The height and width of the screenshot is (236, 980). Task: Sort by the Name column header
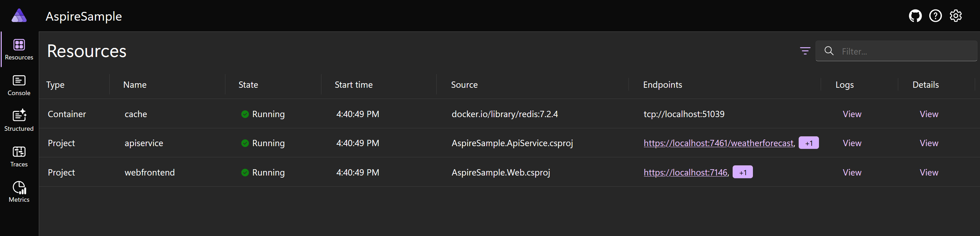click(x=135, y=85)
